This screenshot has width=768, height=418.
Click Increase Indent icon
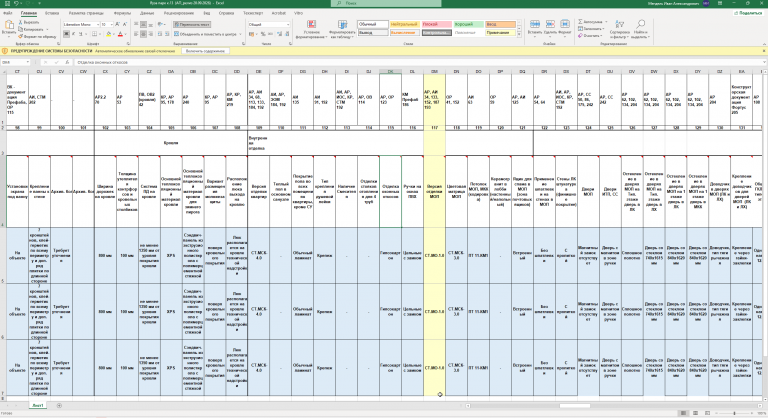pos(167,34)
